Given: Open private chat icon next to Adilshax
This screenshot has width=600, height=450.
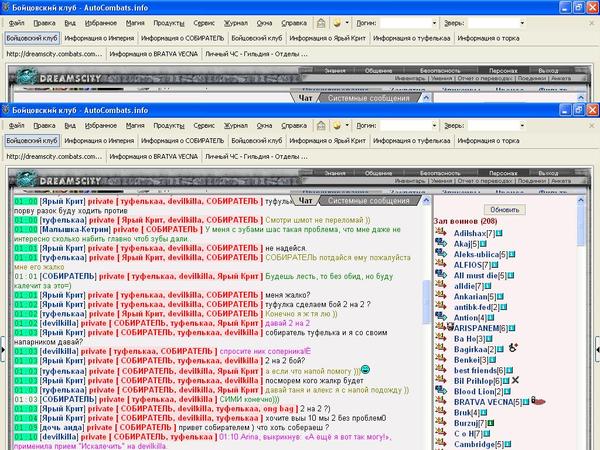Looking at the screenshot, I should tap(441, 232).
